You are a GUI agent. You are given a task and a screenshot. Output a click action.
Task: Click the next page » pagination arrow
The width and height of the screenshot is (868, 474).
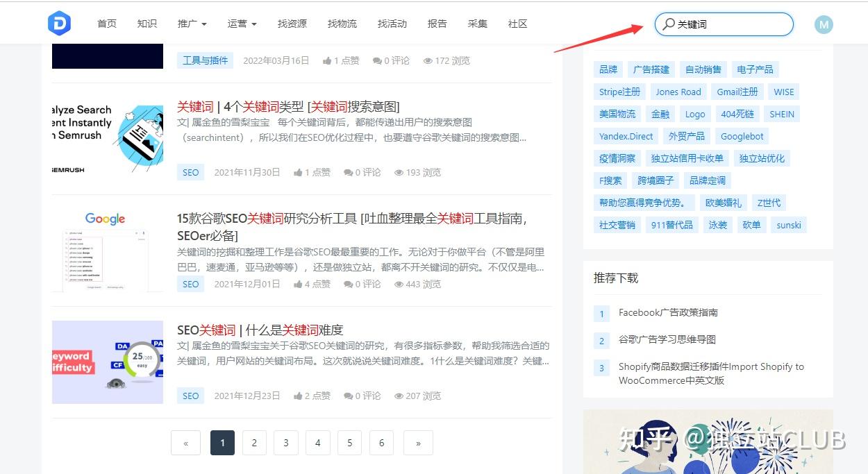point(417,442)
